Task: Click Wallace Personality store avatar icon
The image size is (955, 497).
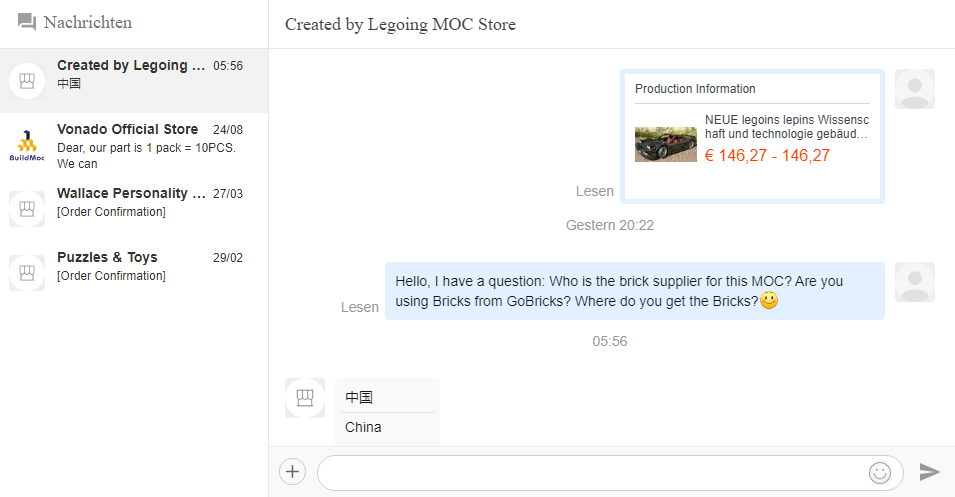Action: [x=27, y=208]
